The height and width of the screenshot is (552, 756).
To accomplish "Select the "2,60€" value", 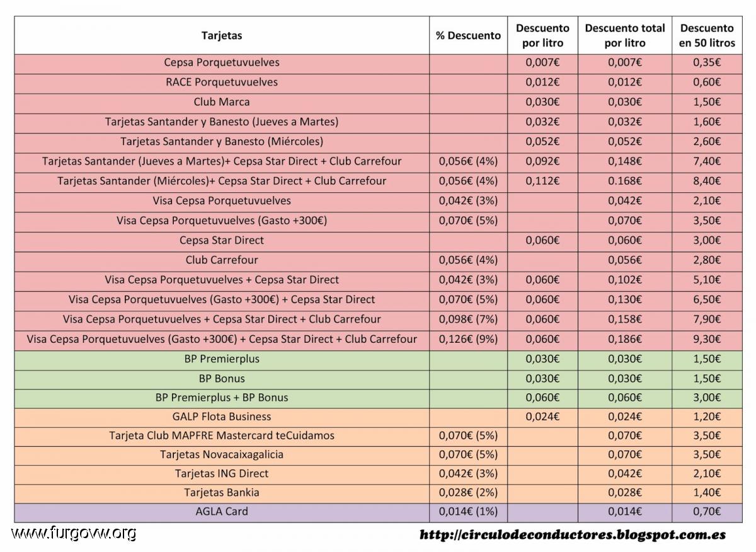I will 707,141.
